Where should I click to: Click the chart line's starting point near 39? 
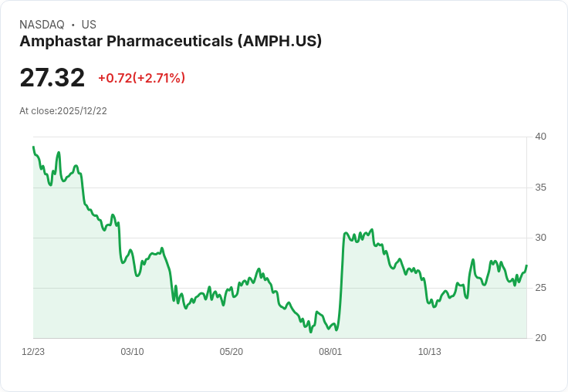coord(33,147)
